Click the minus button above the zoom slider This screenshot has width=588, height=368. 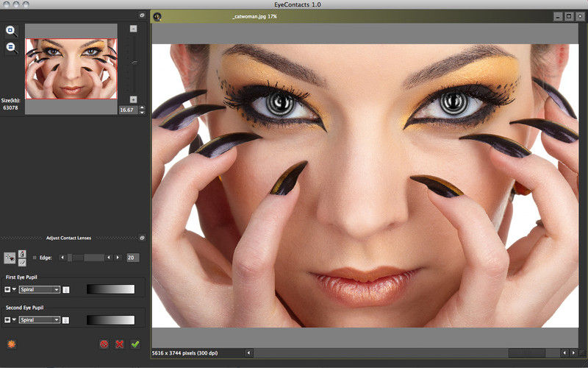134,29
